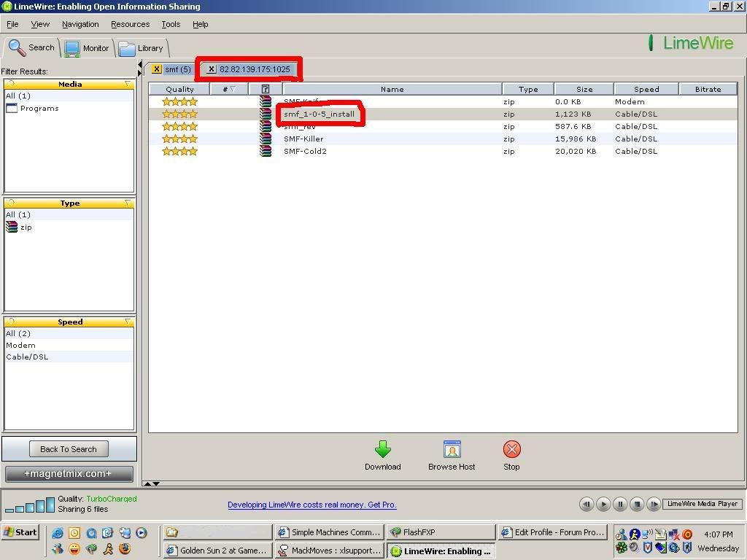Click the +magnetmix.com+ button
This screenshot has width=747, height=560.
tap(69, 474)
